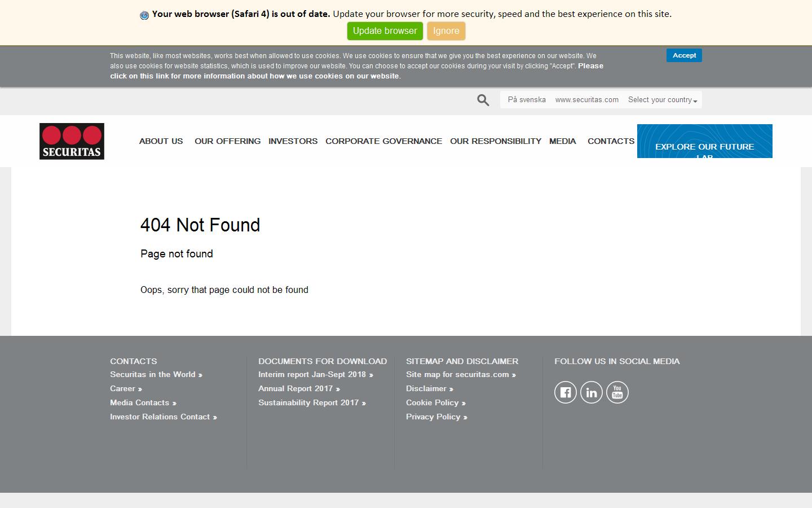Open the site search icon
The width and height of the screenshot is (812, 508).
click(x=483, y=99)
